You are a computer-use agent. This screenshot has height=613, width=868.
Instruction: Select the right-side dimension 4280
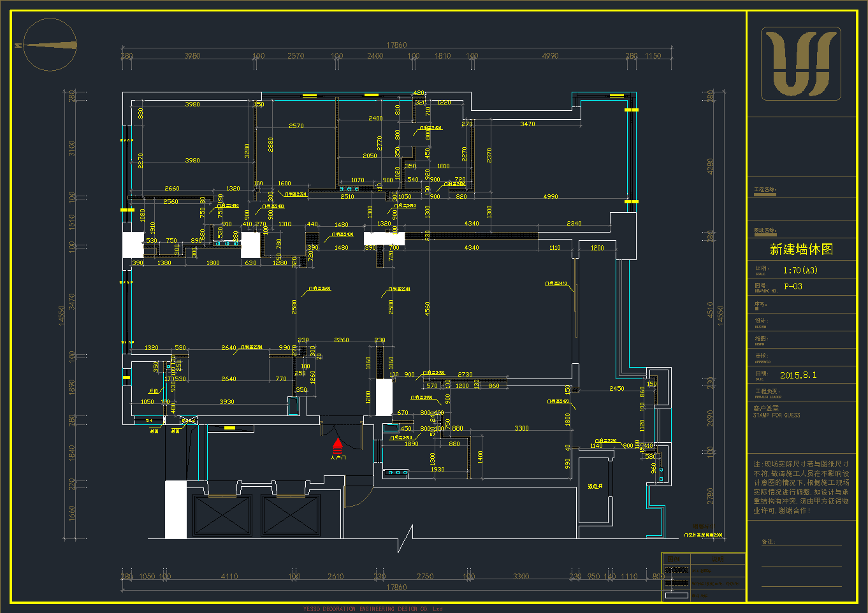coord(711,167)
